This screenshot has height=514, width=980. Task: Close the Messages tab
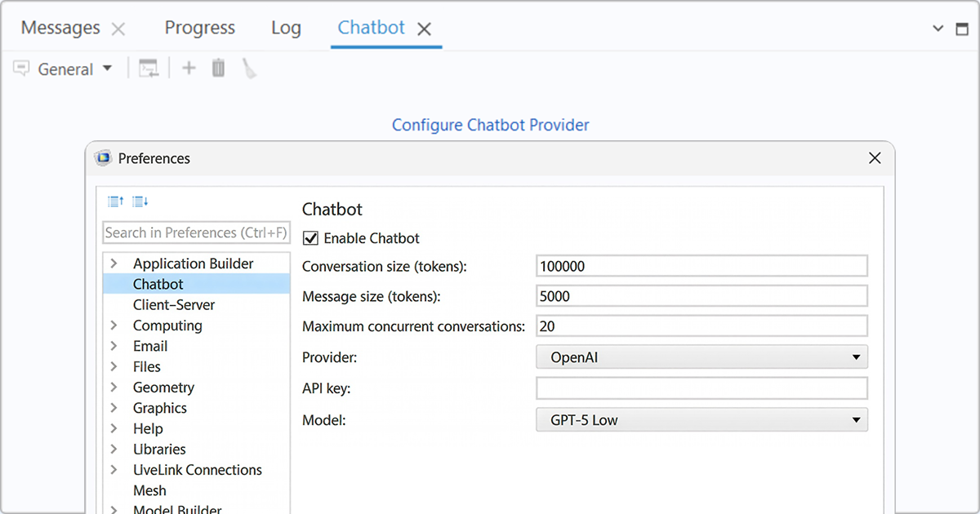118,29
